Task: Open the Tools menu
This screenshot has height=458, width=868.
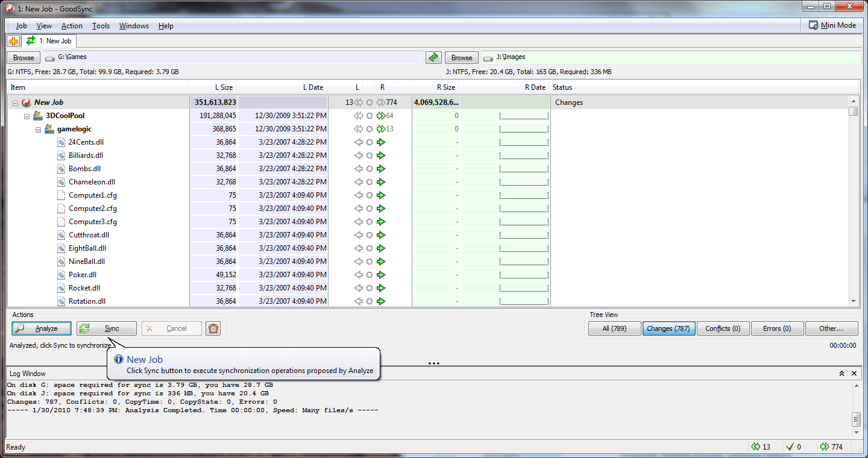Action: pyautogui.click(x=101, y=26)
